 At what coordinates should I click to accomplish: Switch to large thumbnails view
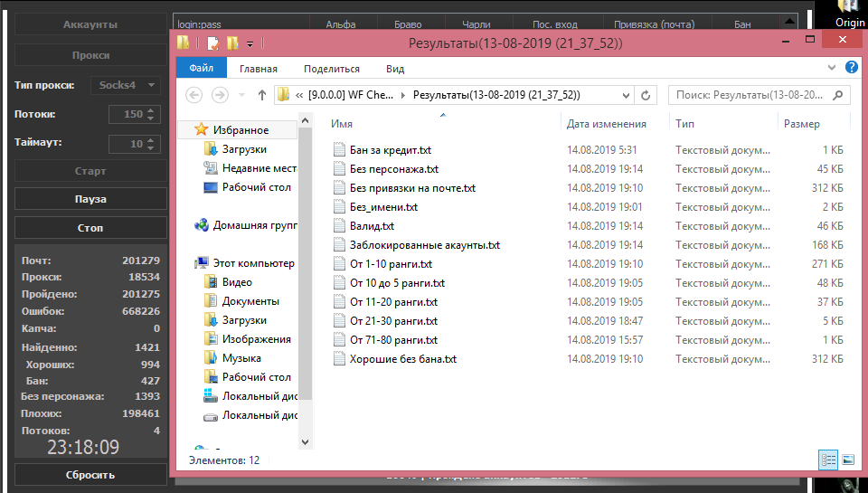[847, 460]
